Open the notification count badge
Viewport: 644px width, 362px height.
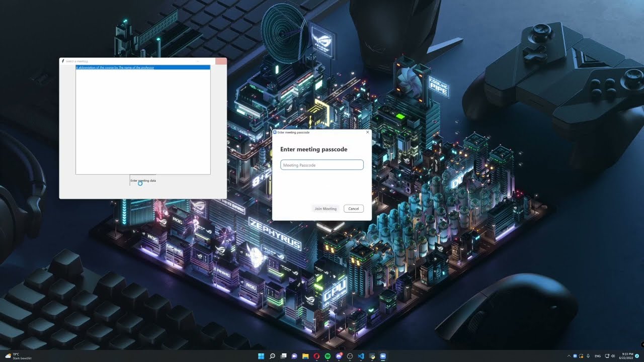(637, 356)
